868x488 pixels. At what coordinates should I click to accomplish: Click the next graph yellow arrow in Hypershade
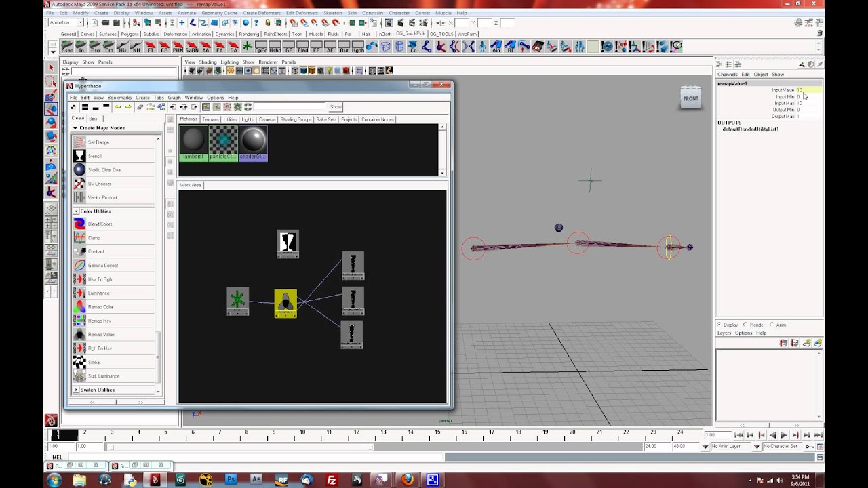tap(127, 107)
